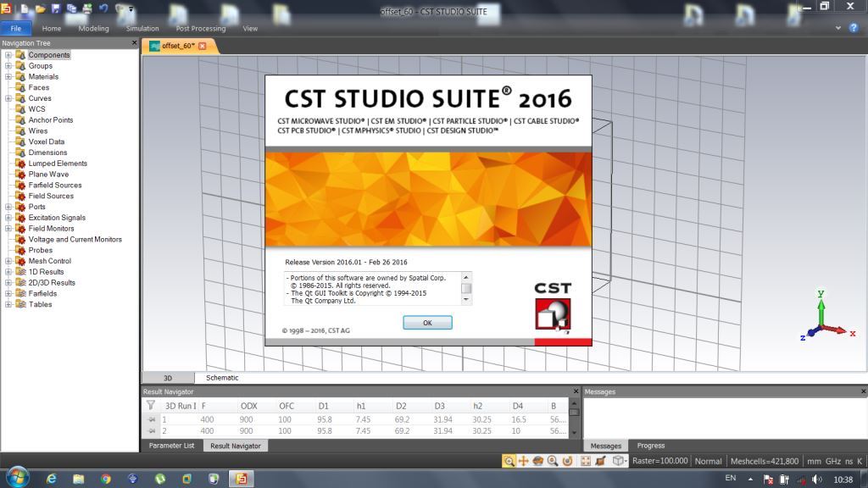Click the Result Navigator scroll-down arrow

point(574,433)
